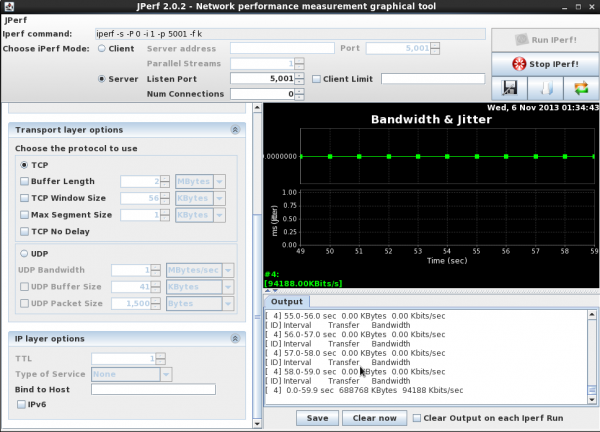Click the Listen Port value field
The height and width of the screenshot is (432, 600).
262,79
